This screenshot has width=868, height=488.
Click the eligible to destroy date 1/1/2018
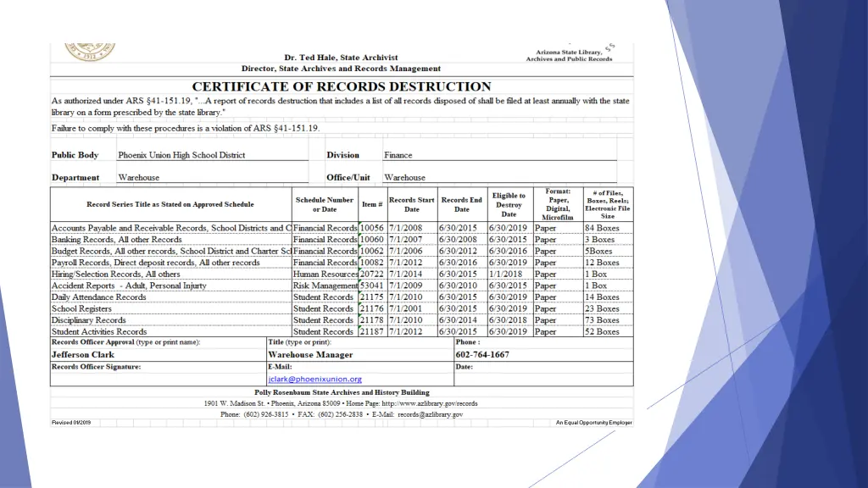pyautogui.click(x=505, y=274)
